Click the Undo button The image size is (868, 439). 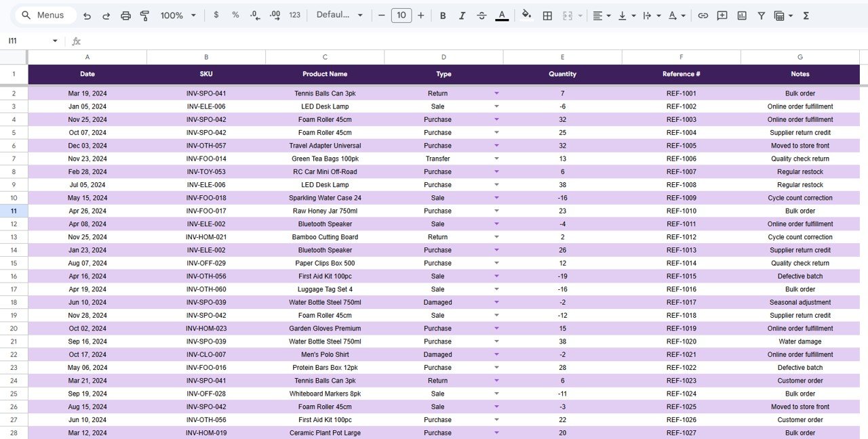pos(87,15)
